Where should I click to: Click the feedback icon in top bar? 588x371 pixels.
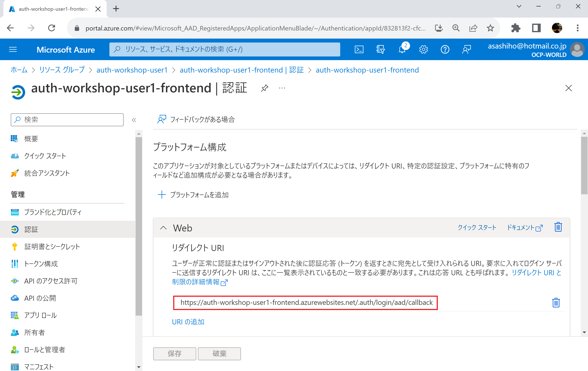coord(466,49)
